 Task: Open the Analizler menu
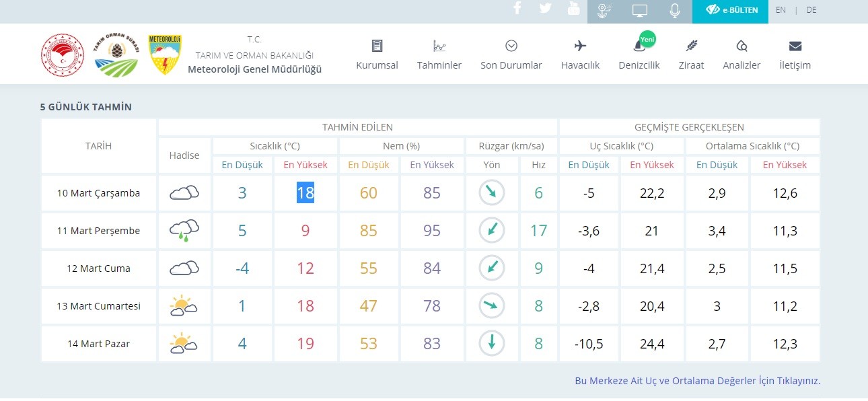point(742,54)
